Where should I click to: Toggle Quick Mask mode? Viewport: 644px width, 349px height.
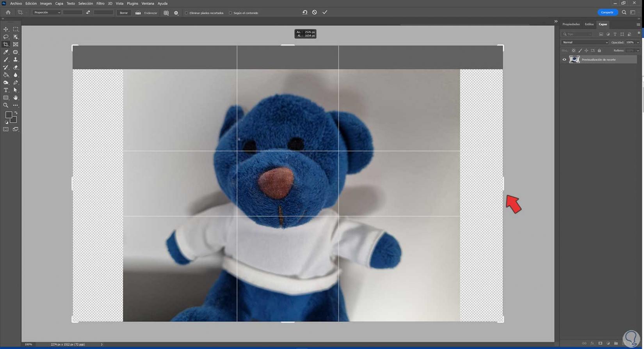(6, 129)
